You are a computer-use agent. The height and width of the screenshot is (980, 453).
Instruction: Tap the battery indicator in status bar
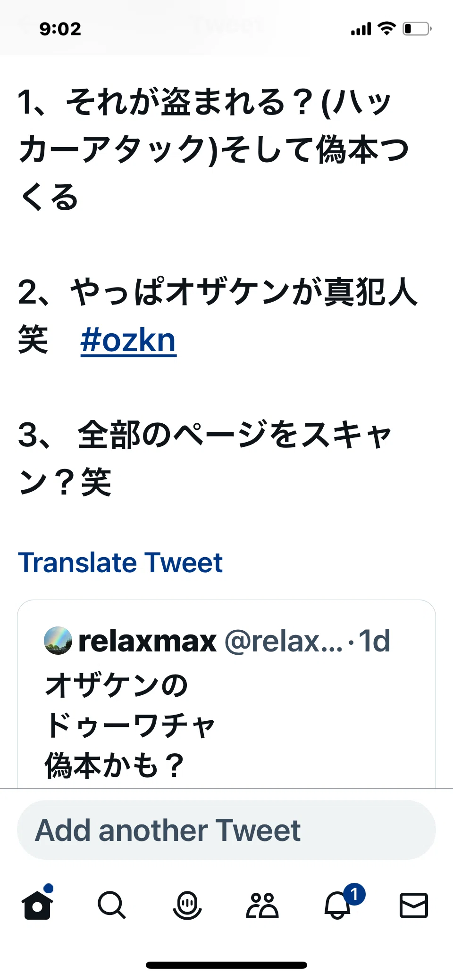417,29
